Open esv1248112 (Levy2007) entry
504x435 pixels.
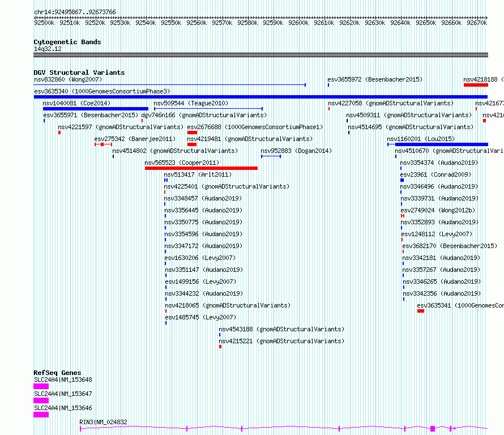(x=437, y=234)
